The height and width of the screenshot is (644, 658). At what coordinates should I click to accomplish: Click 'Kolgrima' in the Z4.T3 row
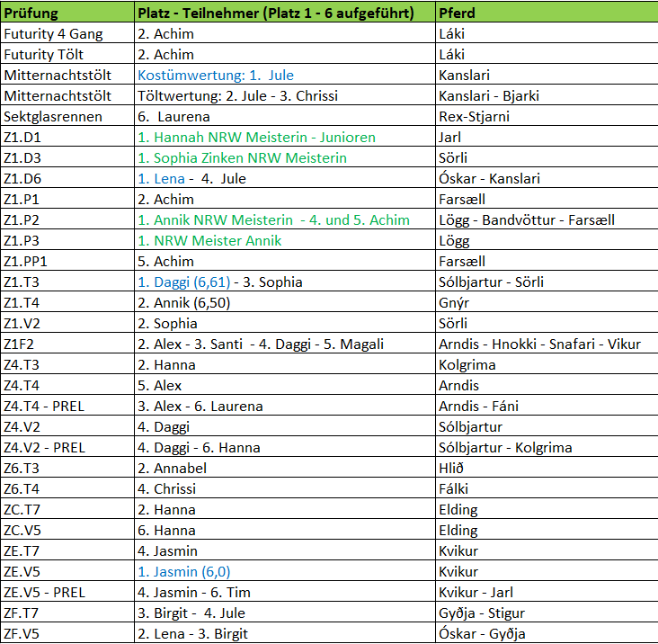[547, 363]
